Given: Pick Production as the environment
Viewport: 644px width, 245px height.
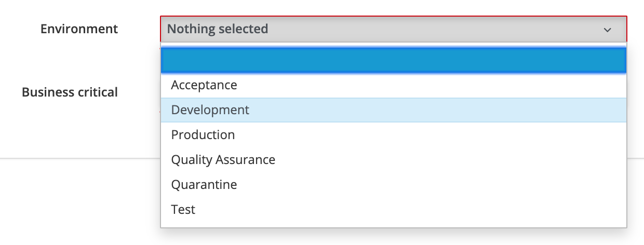Looking at the screenshot, I should click(x=394, y=135).
